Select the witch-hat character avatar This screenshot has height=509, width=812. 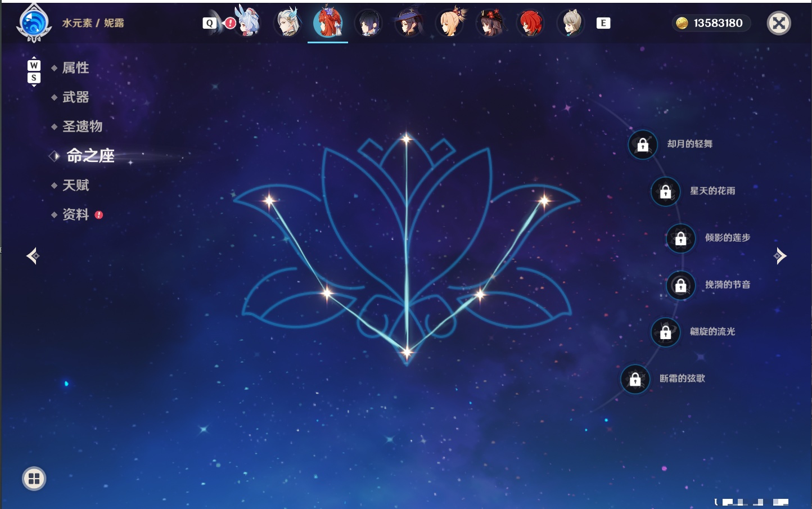pos(409,23)
